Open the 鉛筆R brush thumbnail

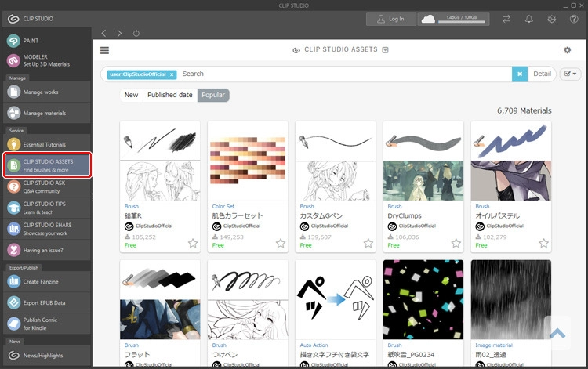(x=160, y=161)
